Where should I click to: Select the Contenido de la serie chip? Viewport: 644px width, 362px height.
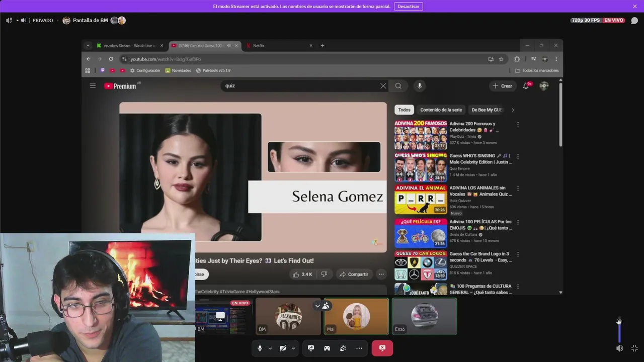(441, 110)
